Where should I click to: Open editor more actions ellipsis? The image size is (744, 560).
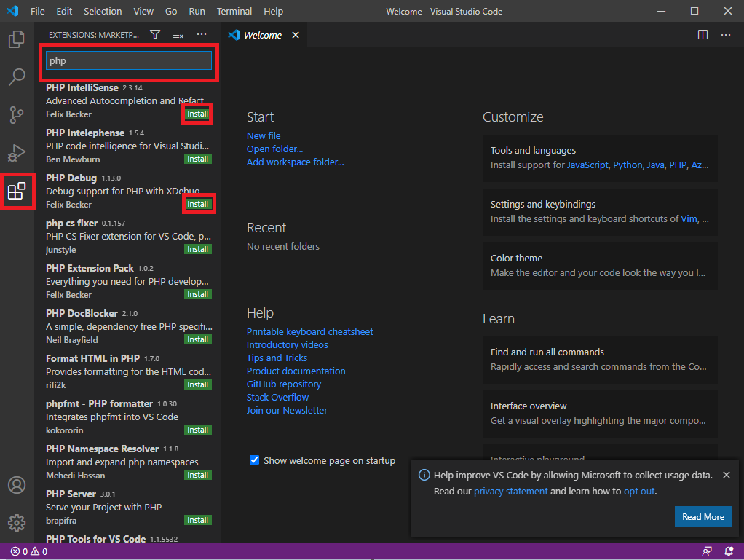[726, 35]
